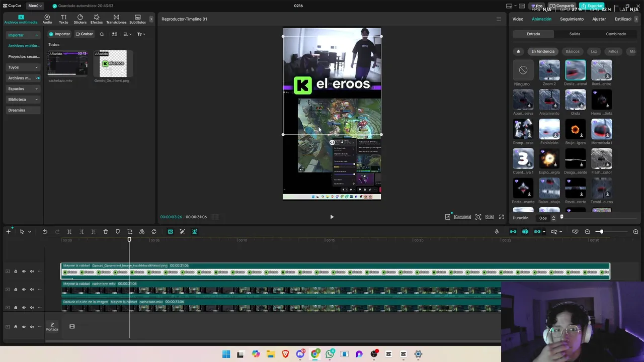The height and width of the screenshot is (362, 644).
Task: Open the Transiciones tab
Action: (x=116, y=19)
